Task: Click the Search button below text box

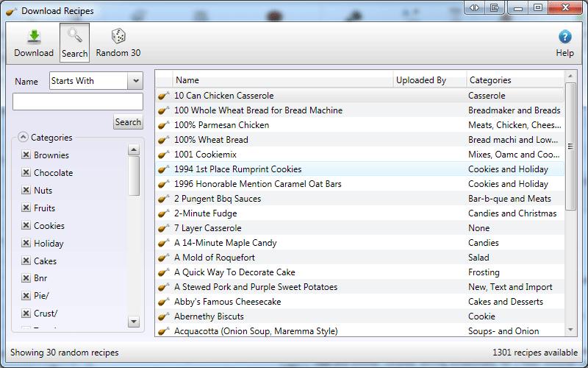Action: tap(128, 122)
